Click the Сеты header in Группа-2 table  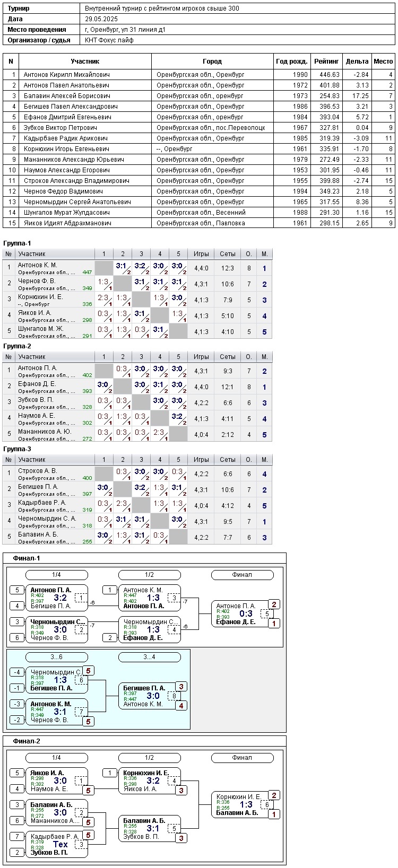[x=228, y=357]
